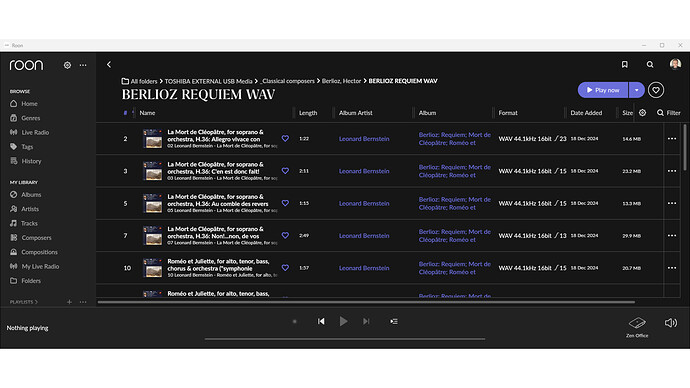Image resolution: width=690 pixels, height=388 pixels.
Task: Open column settings gear in table header
Action: click(x=642, y=113)
